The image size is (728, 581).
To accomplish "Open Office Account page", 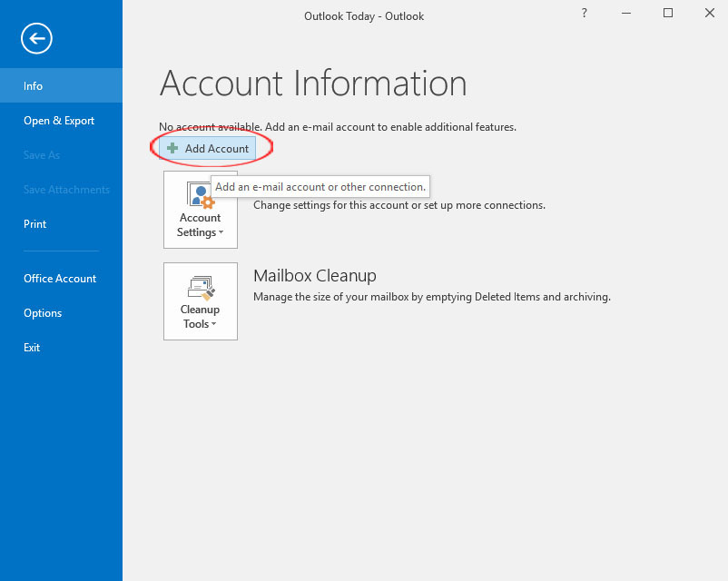I will (62, 279).
